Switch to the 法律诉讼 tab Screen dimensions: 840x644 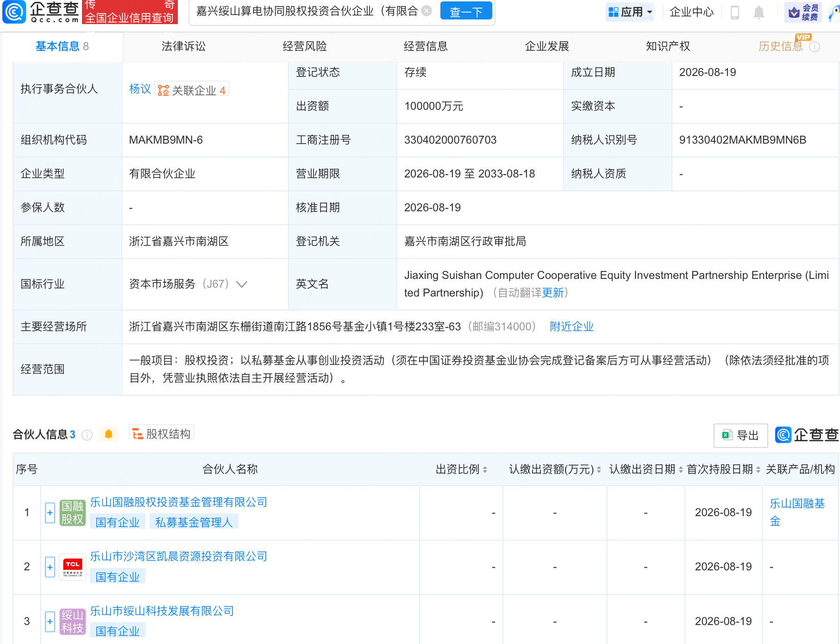[x=183, y=46]
